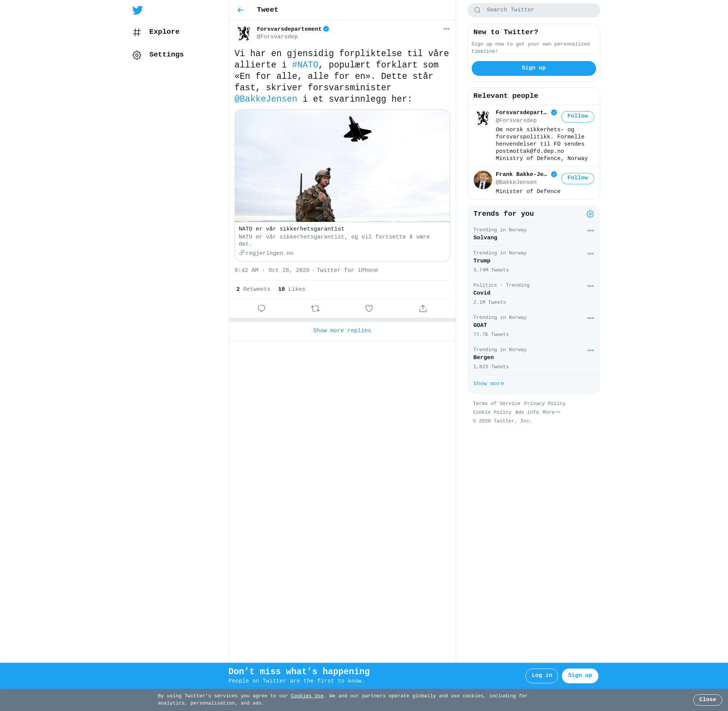Image resolution: width=728 pixels, height=711 pixels.
Task: Click the retweet icon under the tweet
Action: [315, 309]
